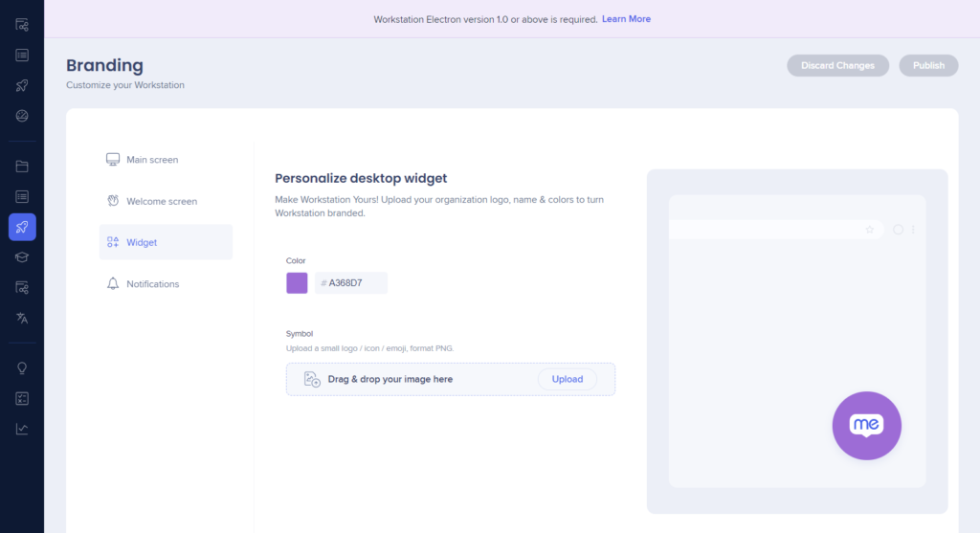Click the image upload icon in drop zone

[x=312, y=379]
